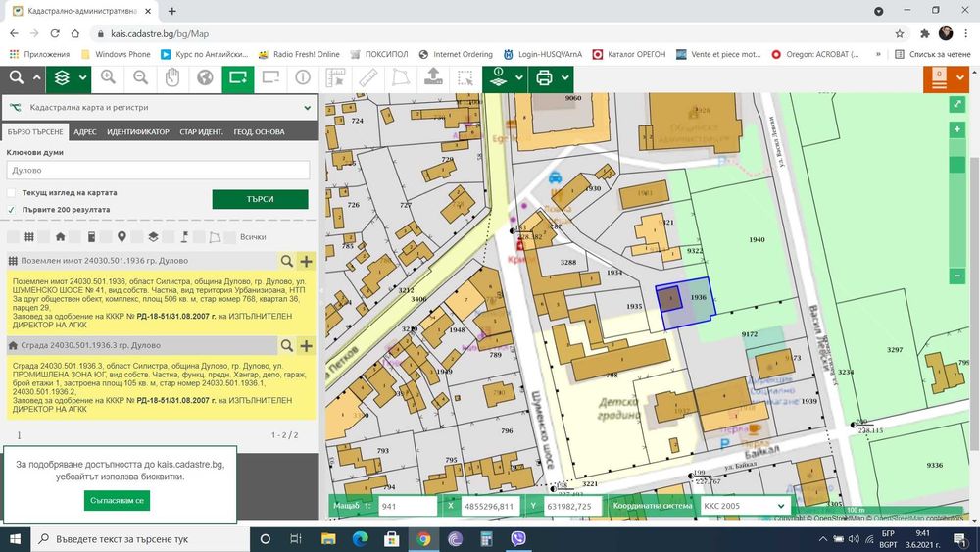Click the zoom out magnifier tool
Screen dimensions: 980x552
[x=141, y=78]
